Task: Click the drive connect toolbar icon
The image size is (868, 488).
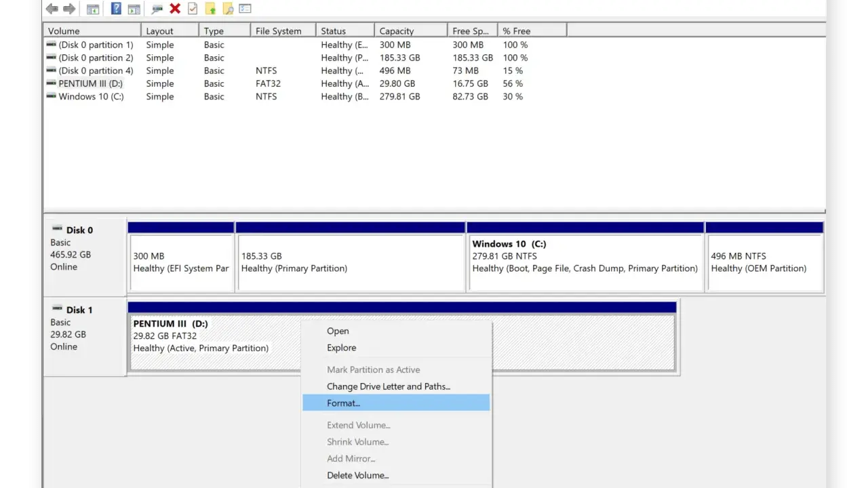Action: (157, 9)
